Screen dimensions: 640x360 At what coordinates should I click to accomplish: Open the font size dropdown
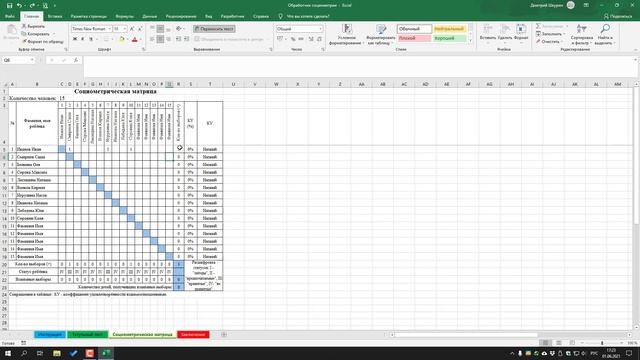click(x=125, y=29)
